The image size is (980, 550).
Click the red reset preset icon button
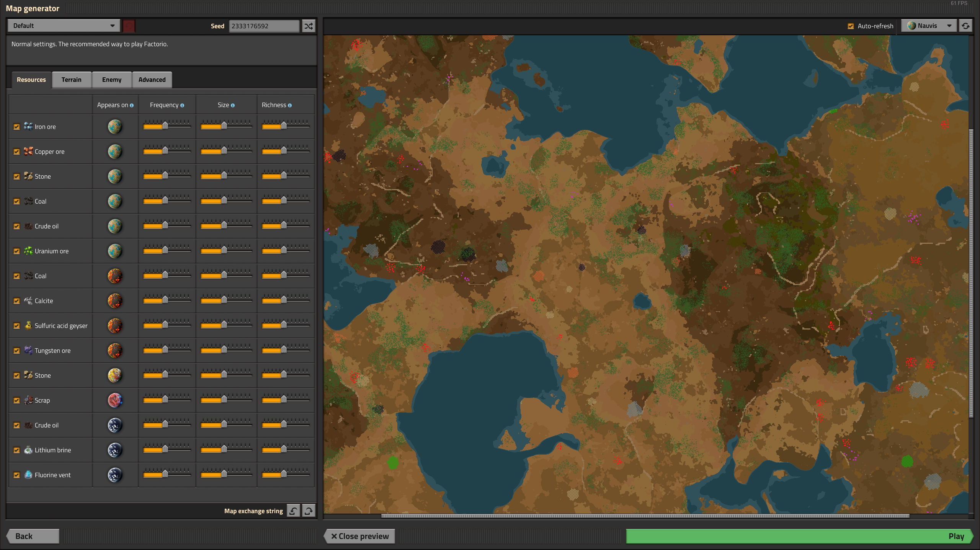tap(129, 26)
